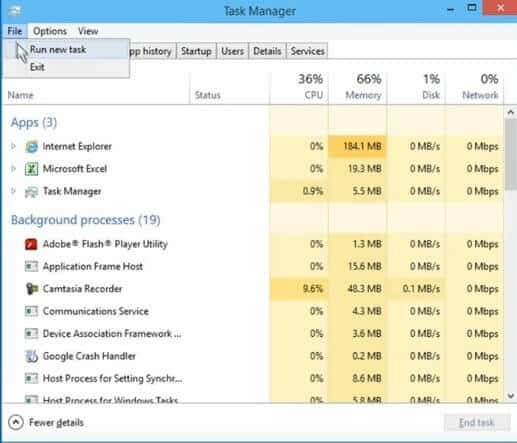Select the Application Frame Host process name
The image size is (517, 443).
pyautogui.click(x=93, y=266)
